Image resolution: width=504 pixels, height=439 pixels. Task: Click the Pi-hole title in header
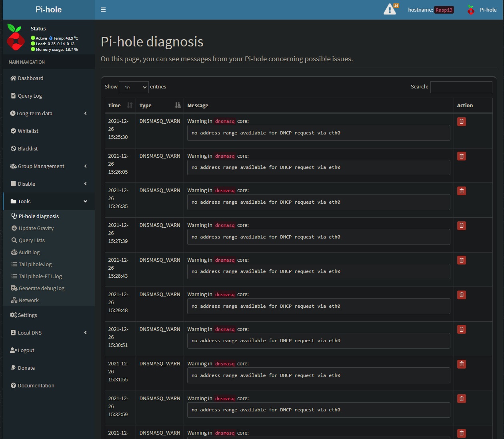(48, 10)
